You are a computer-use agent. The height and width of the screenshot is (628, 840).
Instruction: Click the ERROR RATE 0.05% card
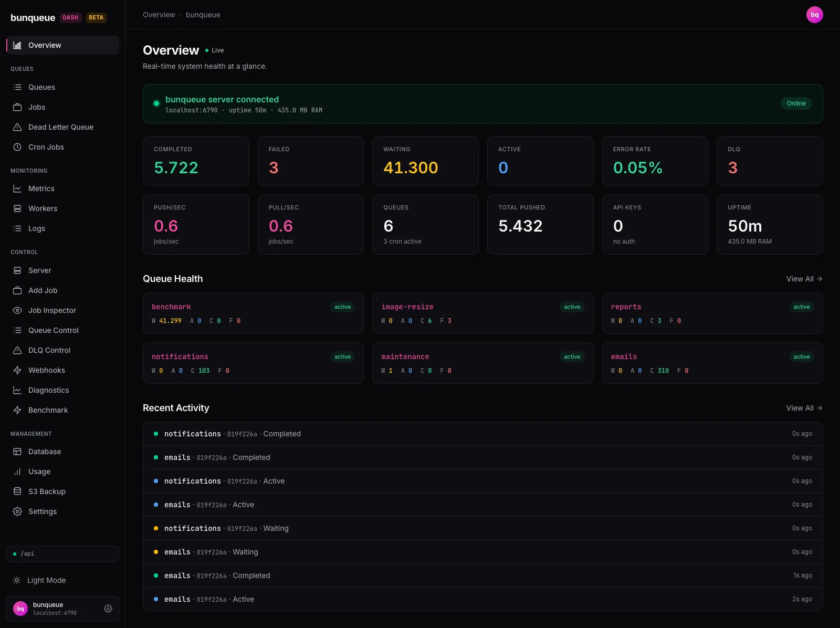[x=655, y=161]
